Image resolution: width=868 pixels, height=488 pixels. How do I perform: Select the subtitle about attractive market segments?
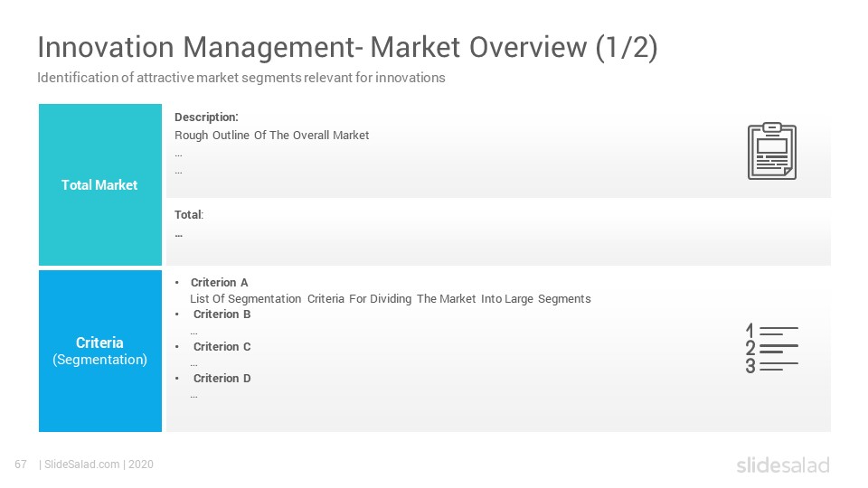241,78
